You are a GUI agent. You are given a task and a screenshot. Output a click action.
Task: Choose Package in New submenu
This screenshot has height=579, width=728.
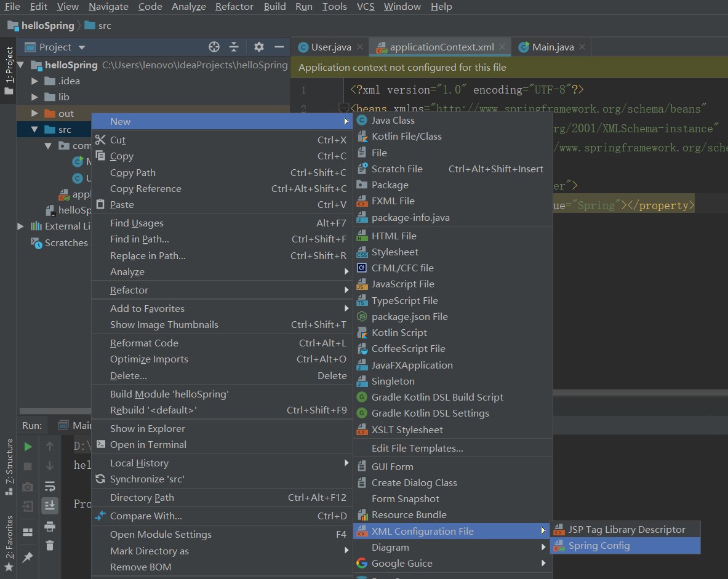pyautogui.click(x=453, y=185)
